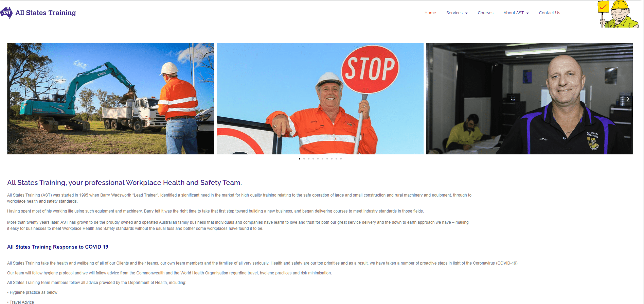The width and height of the screenshot is (644, 304).
Task: Go back using the carousel left arrow
Action: (12, 99)
